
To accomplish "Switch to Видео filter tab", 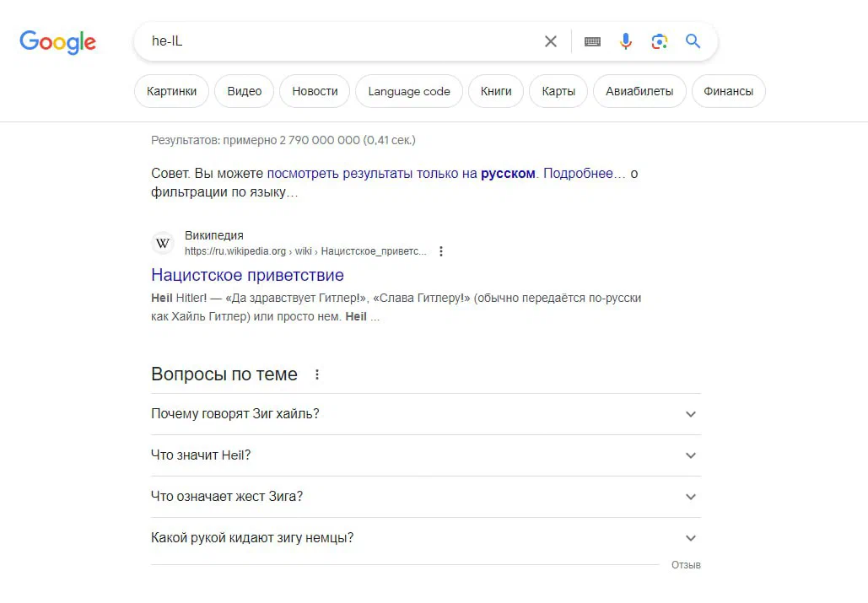I will click(244, 91).
